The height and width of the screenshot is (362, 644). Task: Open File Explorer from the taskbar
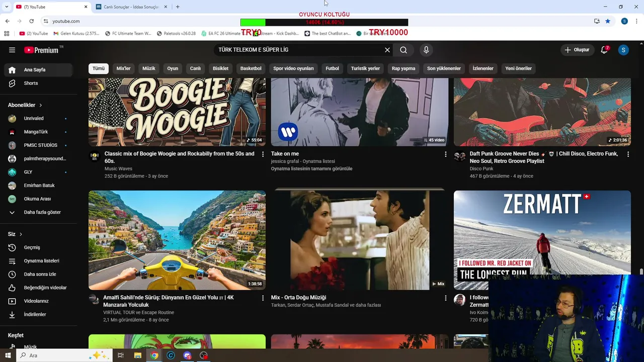[137, 355]
